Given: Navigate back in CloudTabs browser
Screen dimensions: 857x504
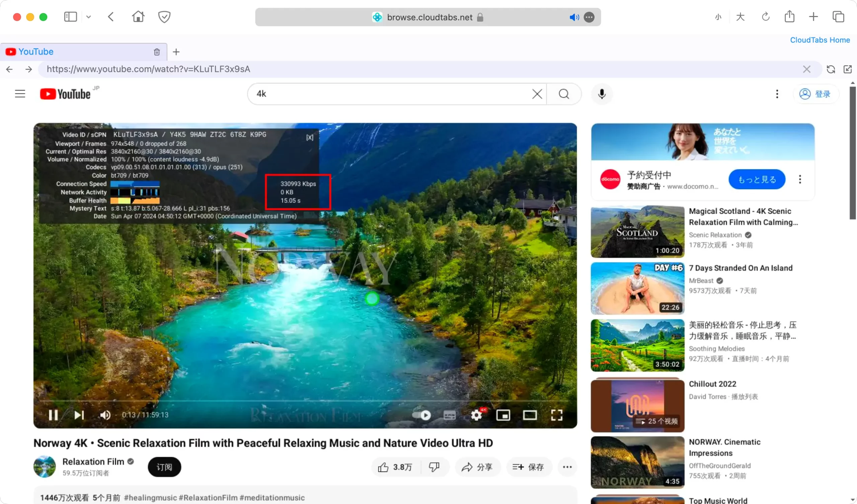Looking at the screenshot, I should click(x=9, y=69).
